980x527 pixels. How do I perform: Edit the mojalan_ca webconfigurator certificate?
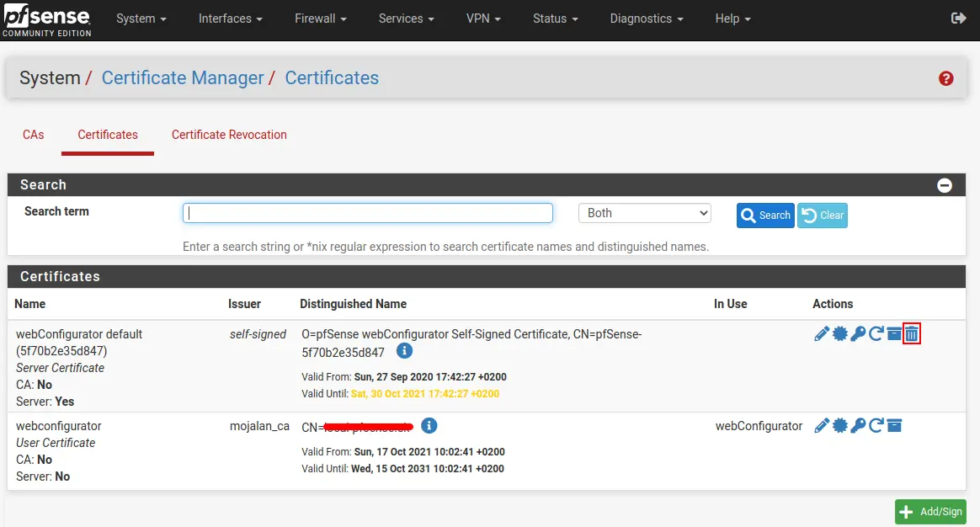pos(821,426)
